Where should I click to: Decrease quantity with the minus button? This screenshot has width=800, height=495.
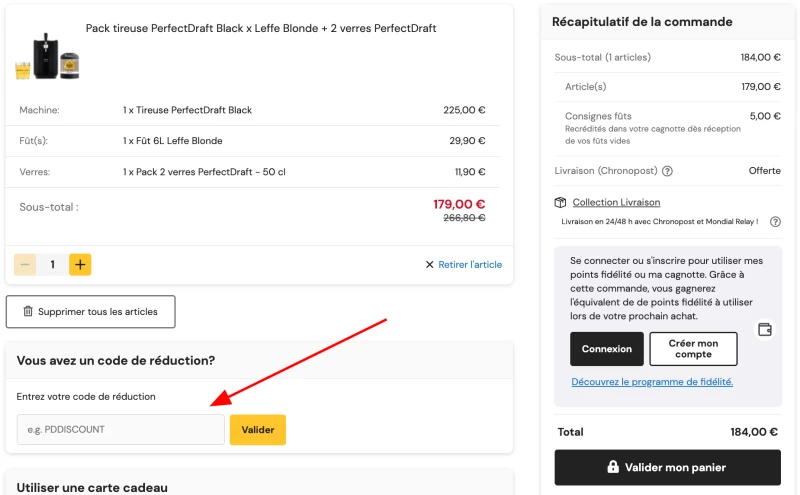25,264
